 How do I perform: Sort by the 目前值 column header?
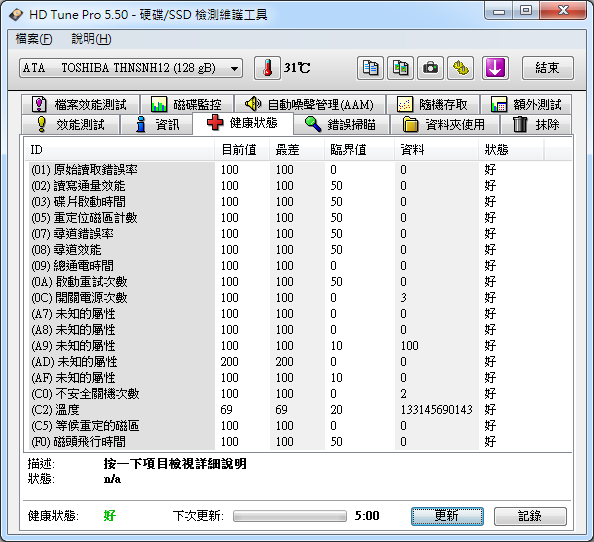point(242,150)
